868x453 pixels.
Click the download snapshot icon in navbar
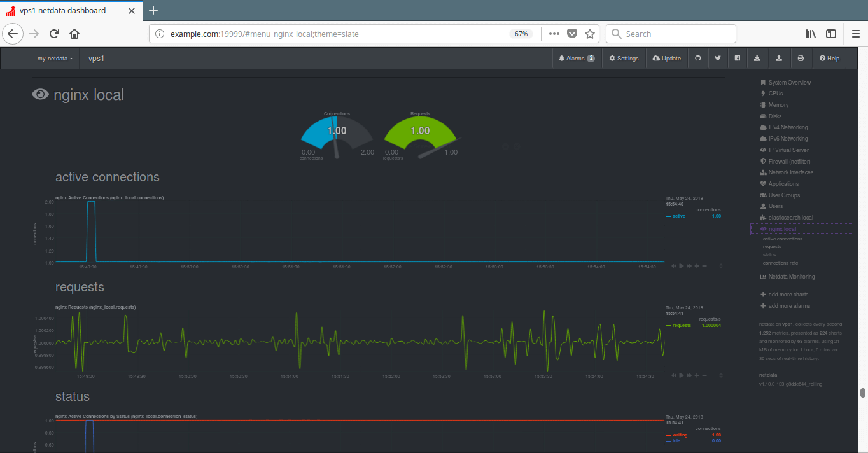click(x=757, y=59)
